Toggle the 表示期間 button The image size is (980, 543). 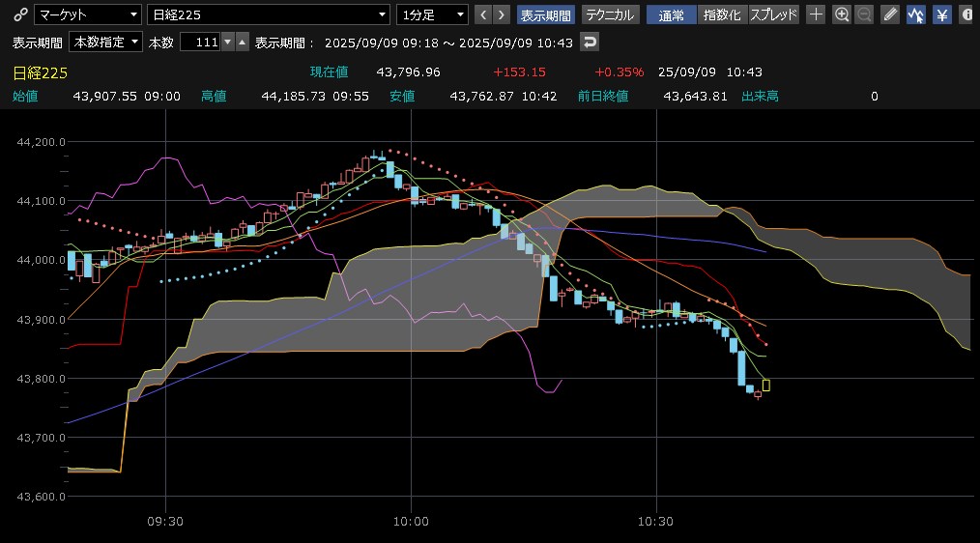click(546, 14)
